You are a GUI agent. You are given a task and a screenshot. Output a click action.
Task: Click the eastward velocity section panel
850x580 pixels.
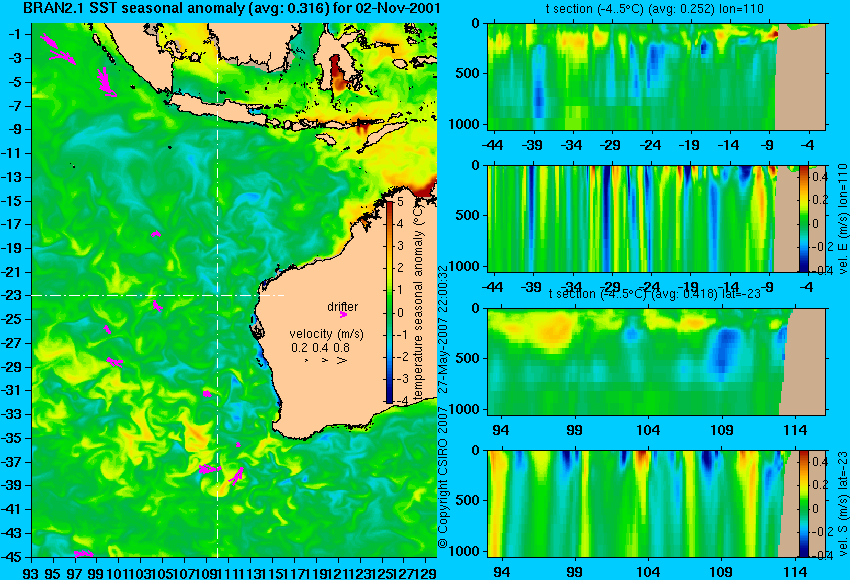coord(656,218)
